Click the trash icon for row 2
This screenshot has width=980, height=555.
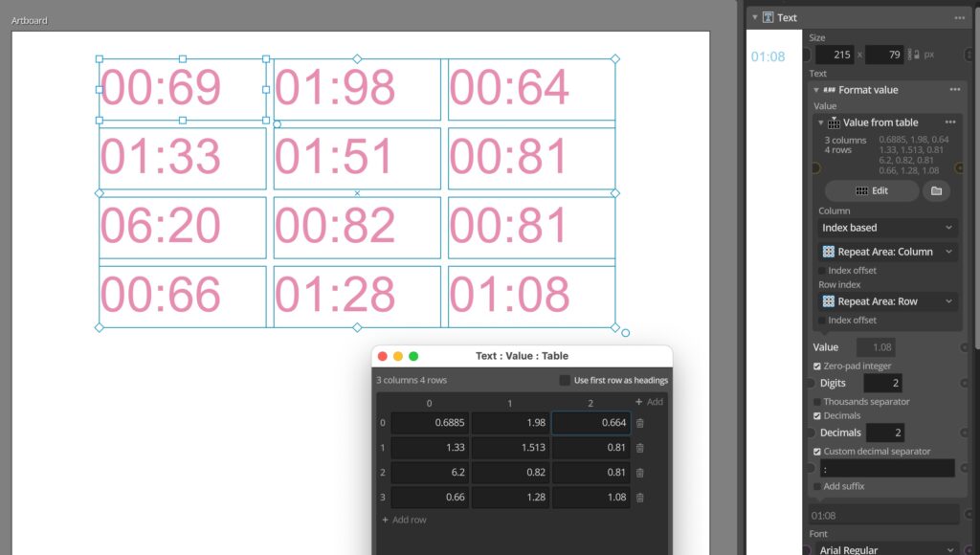639,473
